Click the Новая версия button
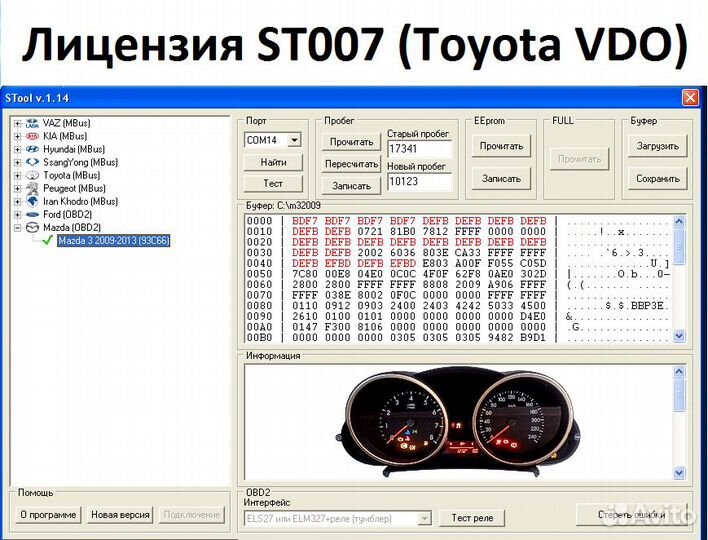Image resolution: width=708 pixels, height=540 pixels. [x=120, y=515]
